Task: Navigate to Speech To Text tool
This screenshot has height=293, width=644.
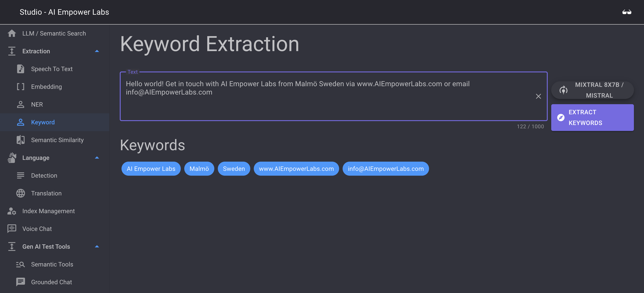Action: (x=51, y=68)
